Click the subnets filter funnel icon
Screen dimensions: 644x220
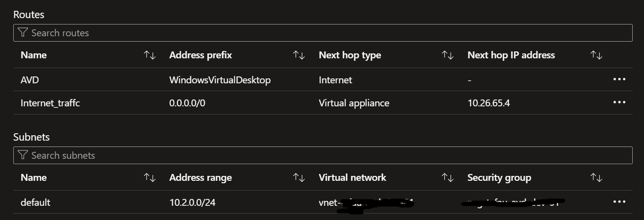point(23,155)
